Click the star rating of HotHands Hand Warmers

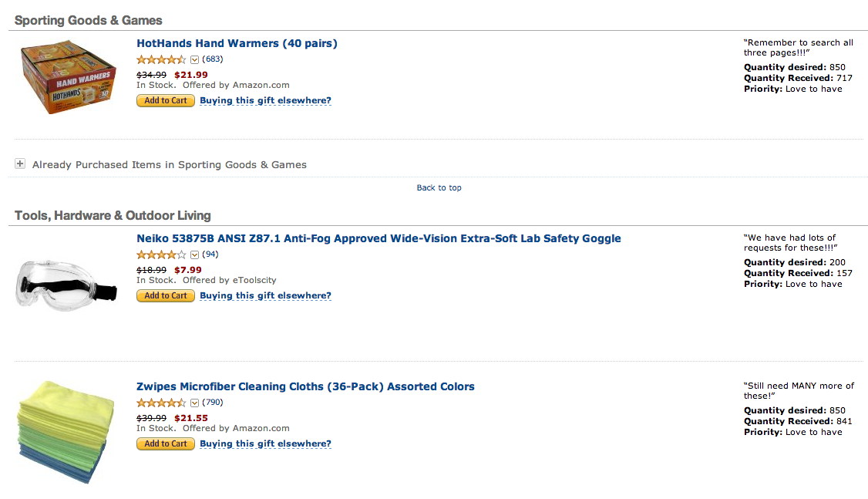point(161,59)
